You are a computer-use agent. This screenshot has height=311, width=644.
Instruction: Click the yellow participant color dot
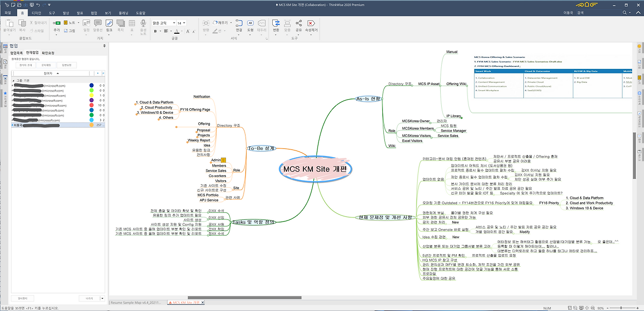pos(92,96)
